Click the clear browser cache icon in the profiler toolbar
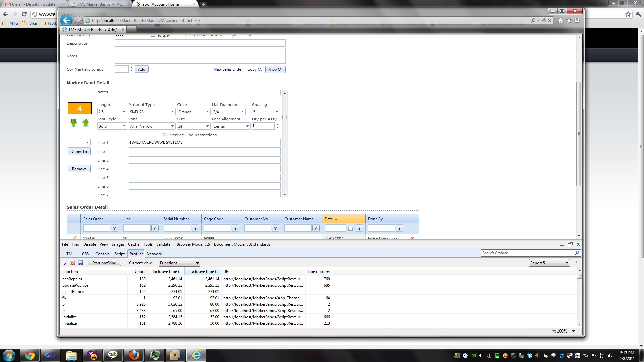 [x=72, y=263]
